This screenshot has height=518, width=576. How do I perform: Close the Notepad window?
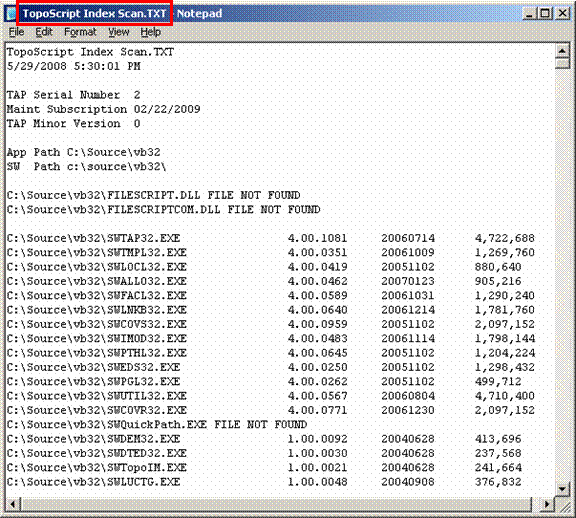coord(562,14)
